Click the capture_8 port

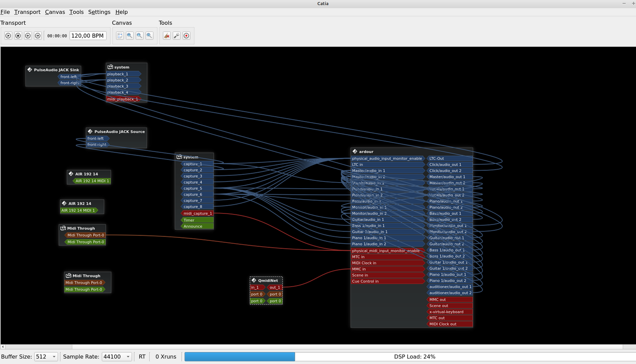click(197, 207)
